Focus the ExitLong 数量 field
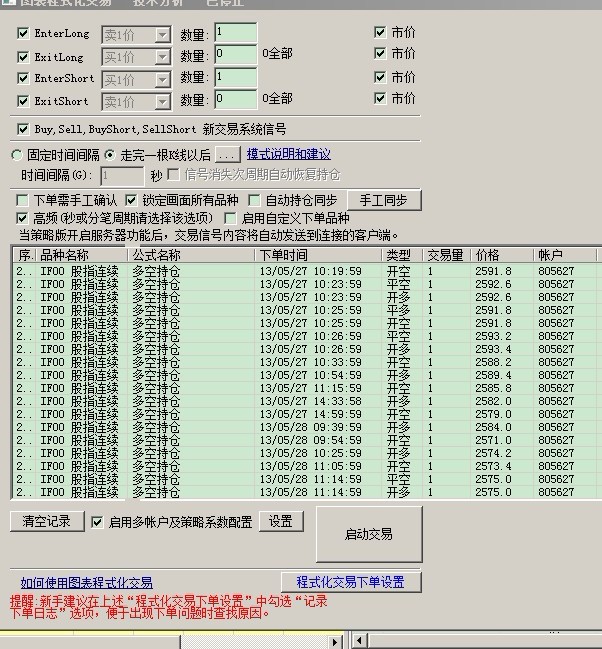Viewport: 602px width, 649px height. coord(236,55)
